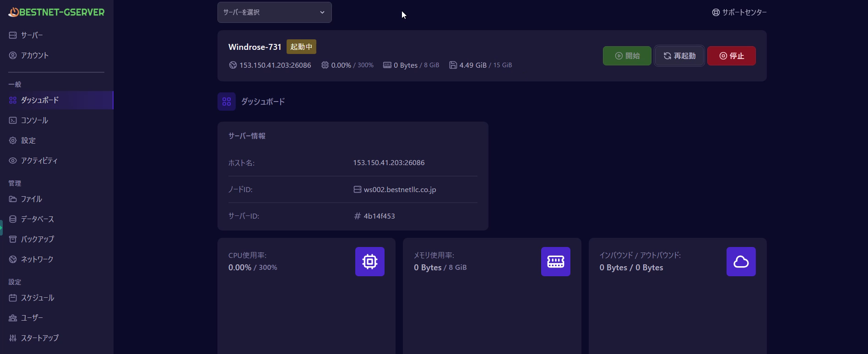Screen dimensions: 868x354
Task: Expand the left edge sidebar handle
Action: click(x=1, y=227)
